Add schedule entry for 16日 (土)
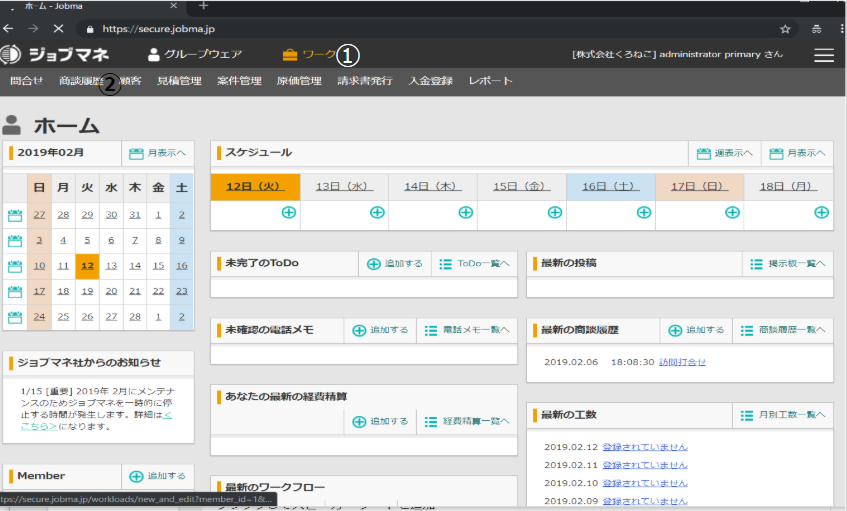The height and width of the screenshot is (511, 847). pyautogui.click(x=644, y=212)
